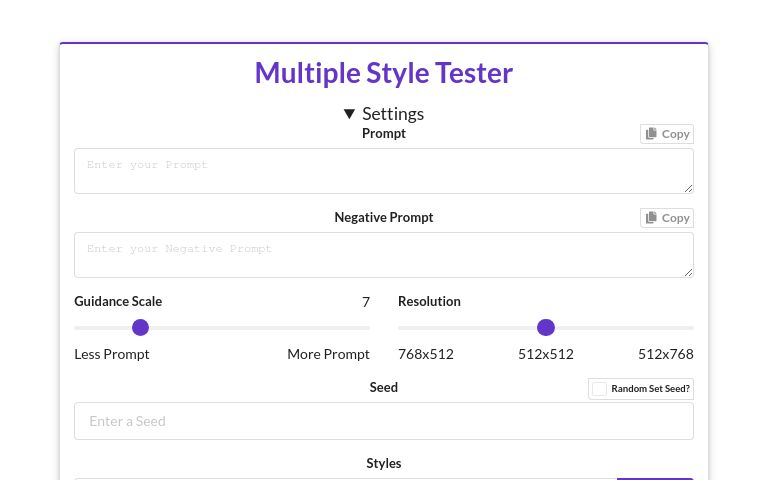Click the copy icon beside the Prompt label
This screenshot has width=768, height=480.
click(x=651, y=134)
